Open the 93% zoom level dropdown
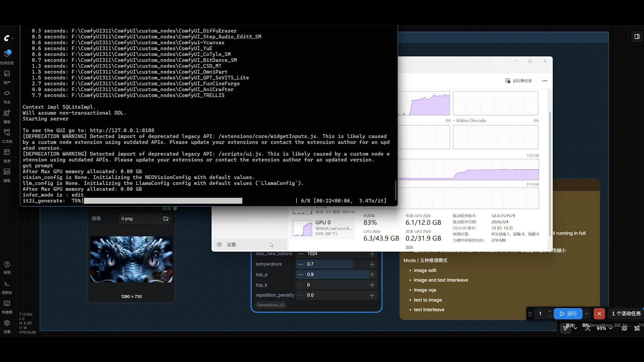The width and height of the screenshot is (644, 362). coord(604,328)
